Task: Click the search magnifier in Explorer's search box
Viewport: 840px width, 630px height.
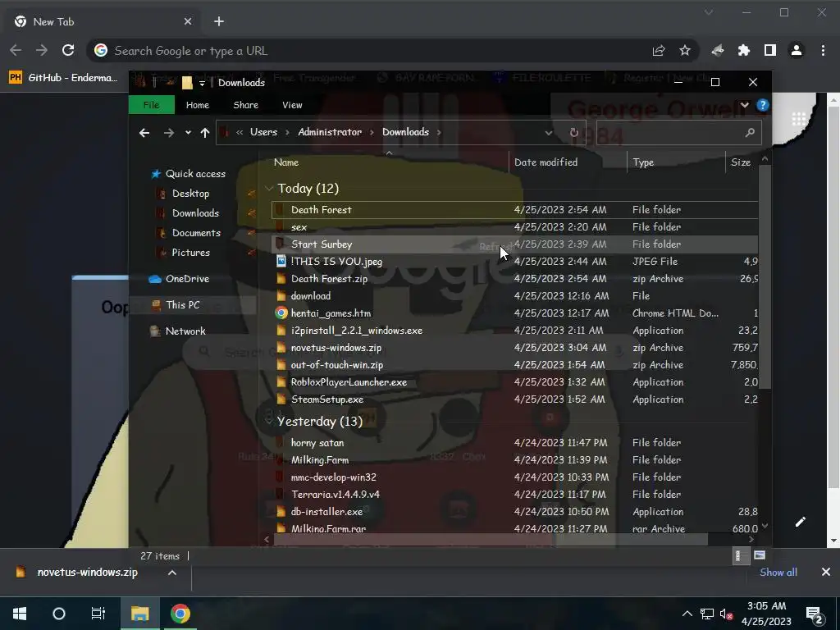Action: click(750, 132)
